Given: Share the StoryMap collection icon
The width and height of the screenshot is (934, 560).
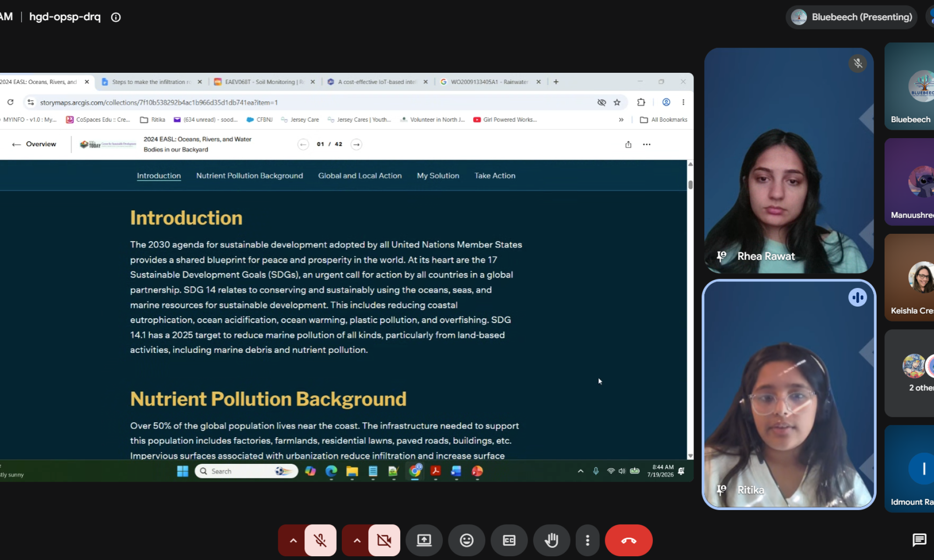Looking at the screenshot, I should point(628,144).
